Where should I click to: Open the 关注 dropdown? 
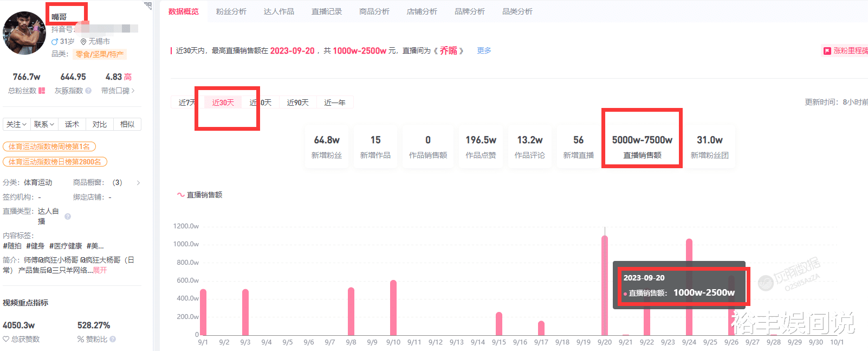(16, 124)
